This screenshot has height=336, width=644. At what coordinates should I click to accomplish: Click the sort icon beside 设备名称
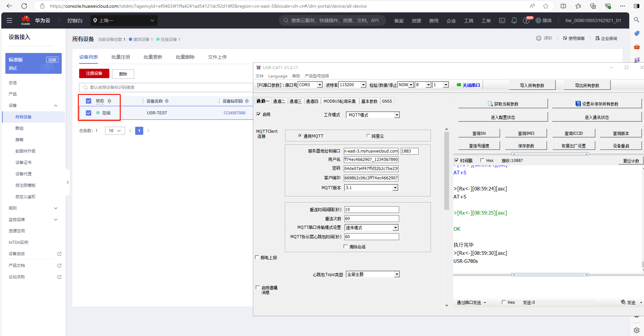click(167, 101)
